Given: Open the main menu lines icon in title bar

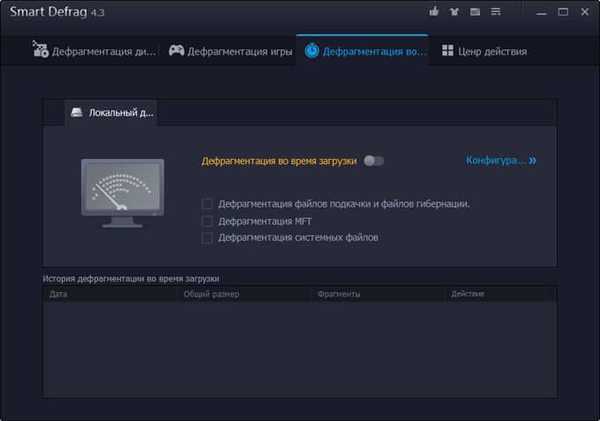Looking at the screenshot, I should pos(498,13).
